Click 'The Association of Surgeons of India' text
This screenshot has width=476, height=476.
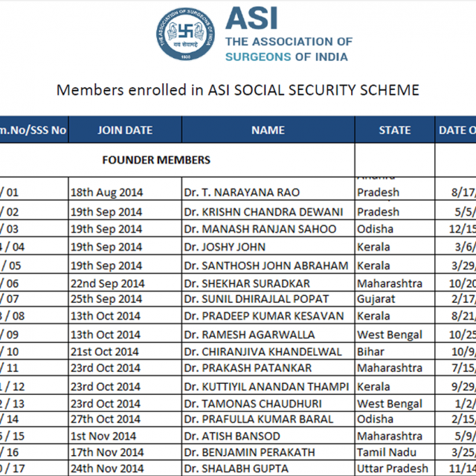[x=289, y=49]
